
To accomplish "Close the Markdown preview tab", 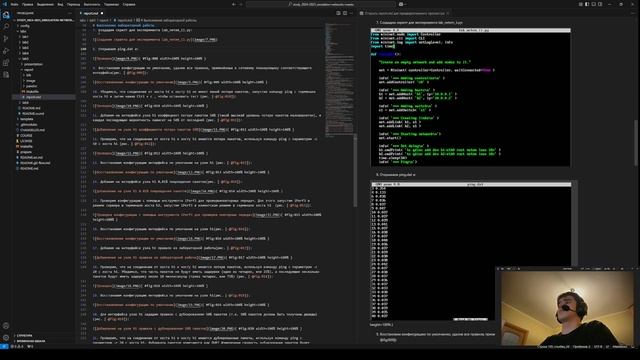I will [448, 13].
